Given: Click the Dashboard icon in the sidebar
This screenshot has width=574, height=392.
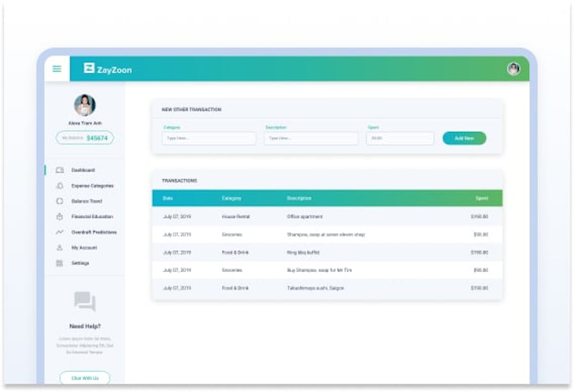Looking at the screenshot, I should pos(60,170).
